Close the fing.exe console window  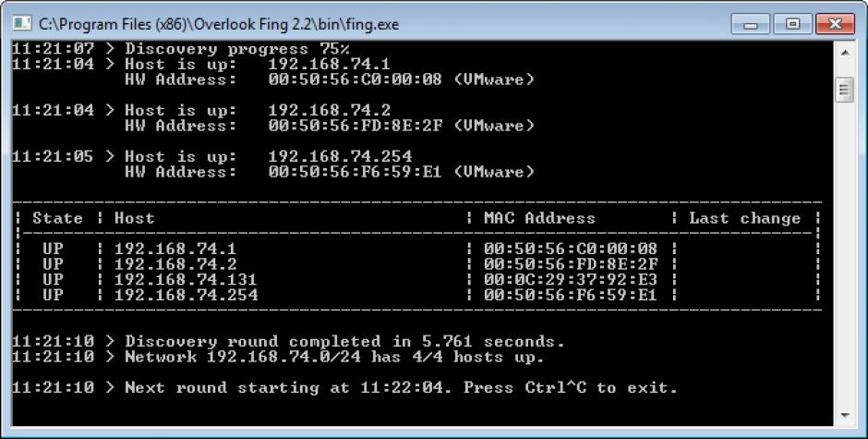point(835,24)
